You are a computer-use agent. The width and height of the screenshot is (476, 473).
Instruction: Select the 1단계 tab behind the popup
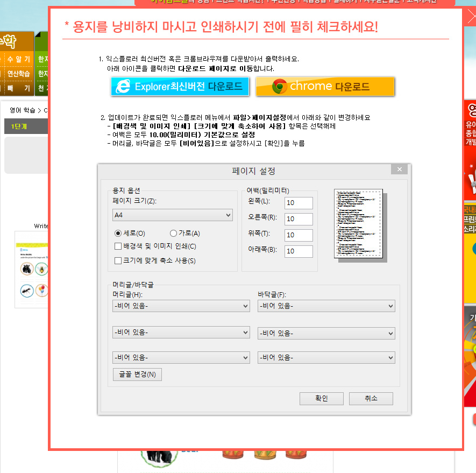coord(19,126)
